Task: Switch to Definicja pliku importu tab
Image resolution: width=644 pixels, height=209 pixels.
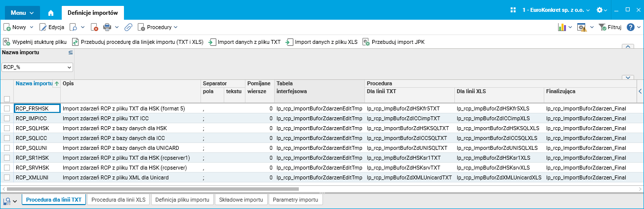Action: [x=182, y=200]
